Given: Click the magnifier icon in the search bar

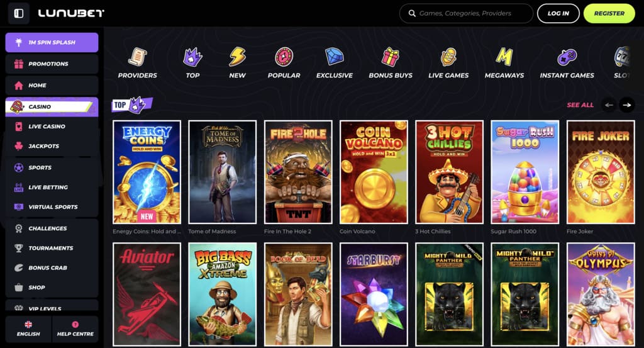Looking at the screenshot, I should 411,14.
